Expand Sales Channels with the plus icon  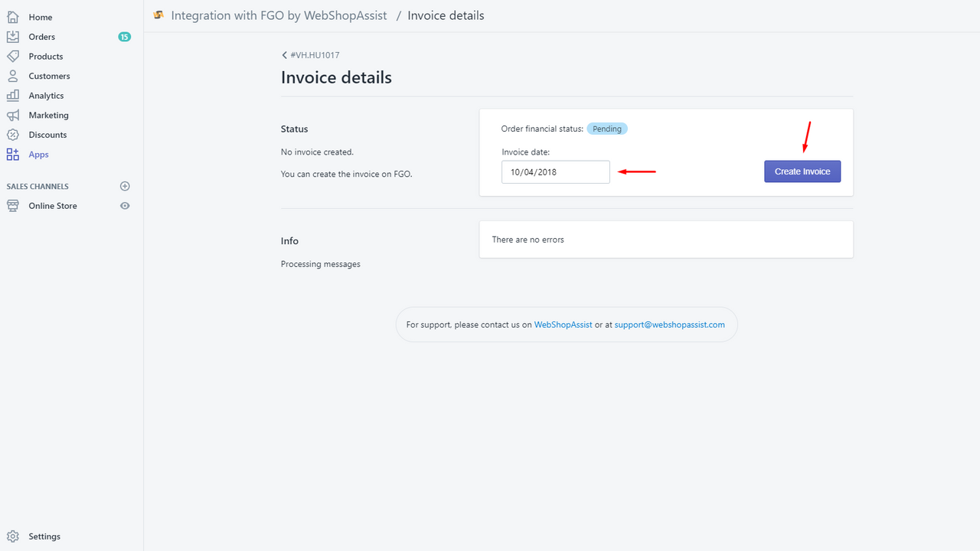[125, 186]
